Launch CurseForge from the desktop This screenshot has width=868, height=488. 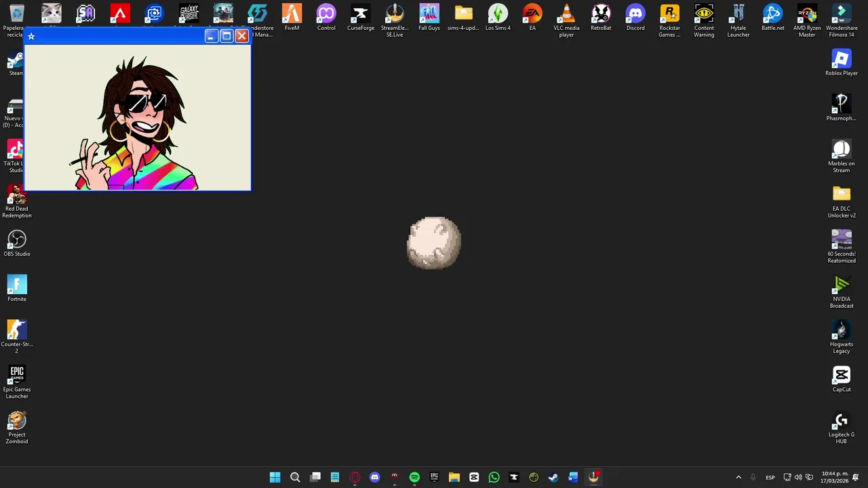click(360, 18)
